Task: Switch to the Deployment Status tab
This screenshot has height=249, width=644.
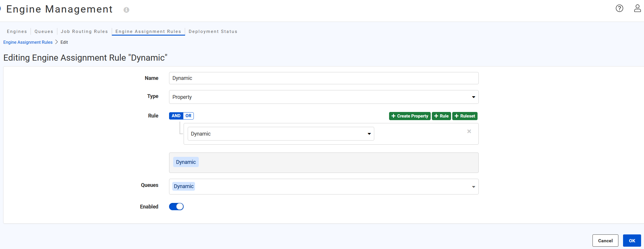Action: click(x=213, y=31)
